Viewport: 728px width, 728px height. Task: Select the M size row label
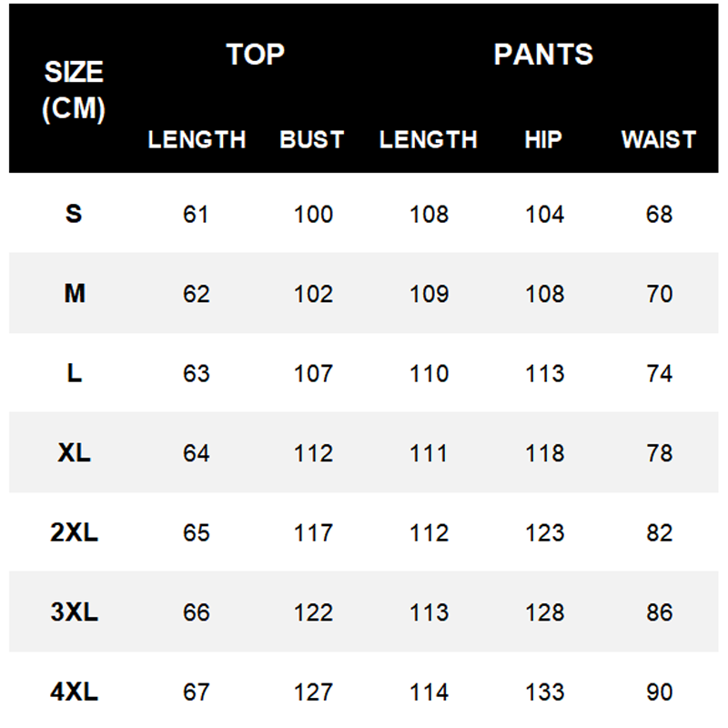point(74,294)
